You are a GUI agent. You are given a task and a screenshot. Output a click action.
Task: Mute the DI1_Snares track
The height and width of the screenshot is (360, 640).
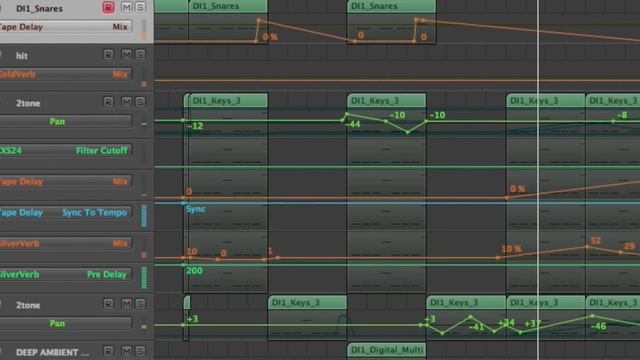click(127, 8)
